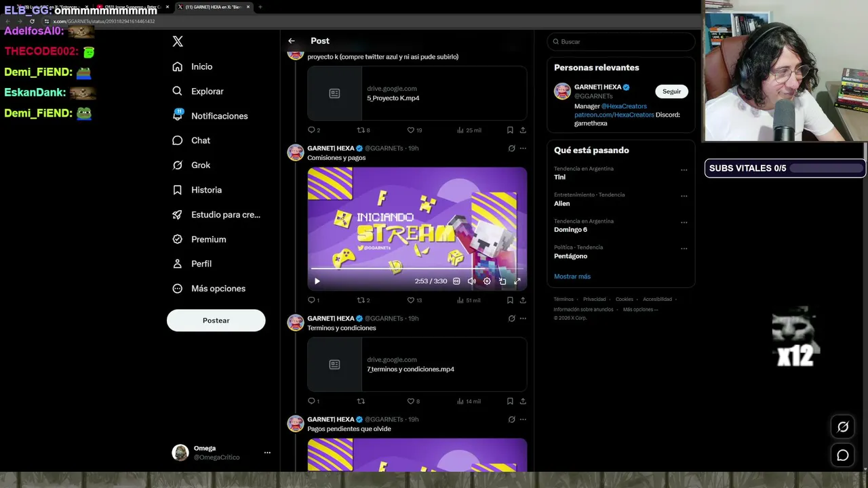
Task: Open the Explorar search icon in sidebar
Action: tap(178, 91)
